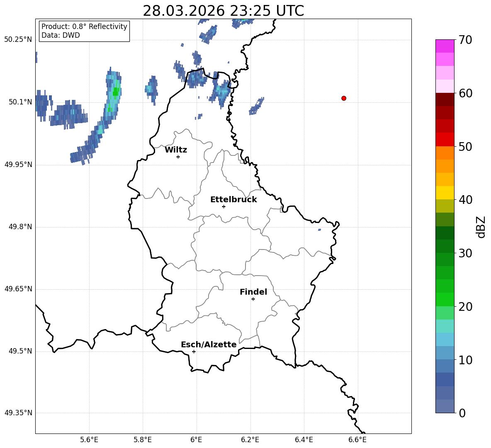Select the Wiltz city label
Image resolution: width=491 pixels, height=448 pixels.
point(176,150)
